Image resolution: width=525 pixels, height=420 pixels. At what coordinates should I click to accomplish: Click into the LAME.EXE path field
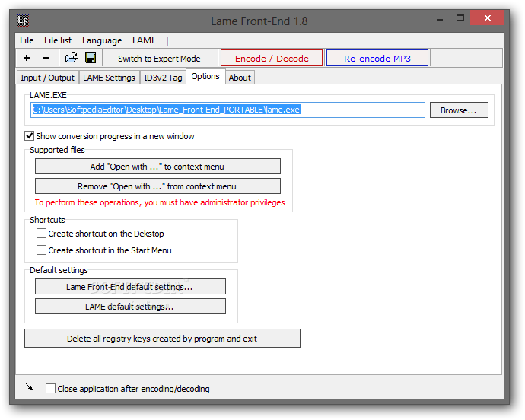228,110
